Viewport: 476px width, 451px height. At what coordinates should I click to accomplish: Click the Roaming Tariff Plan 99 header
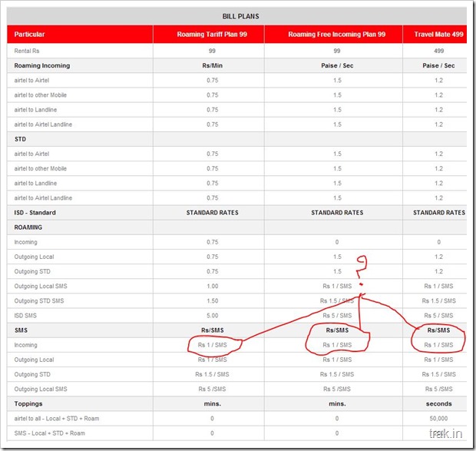(x=212, y=35)
